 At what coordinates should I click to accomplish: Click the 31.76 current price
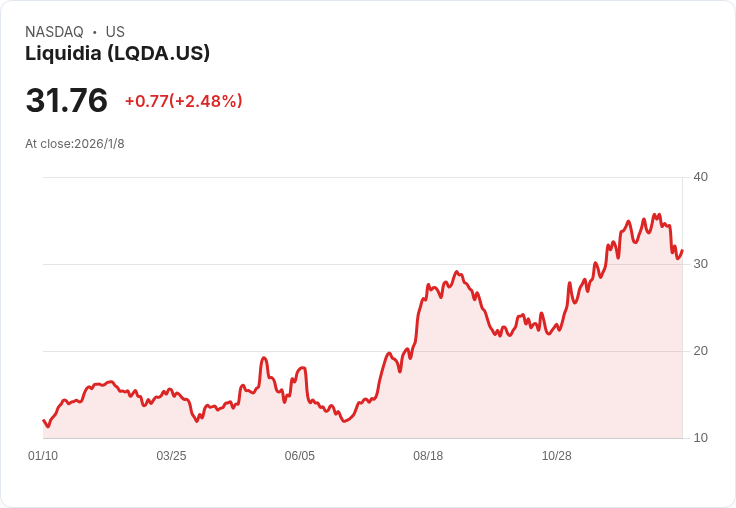pos(66,100)
